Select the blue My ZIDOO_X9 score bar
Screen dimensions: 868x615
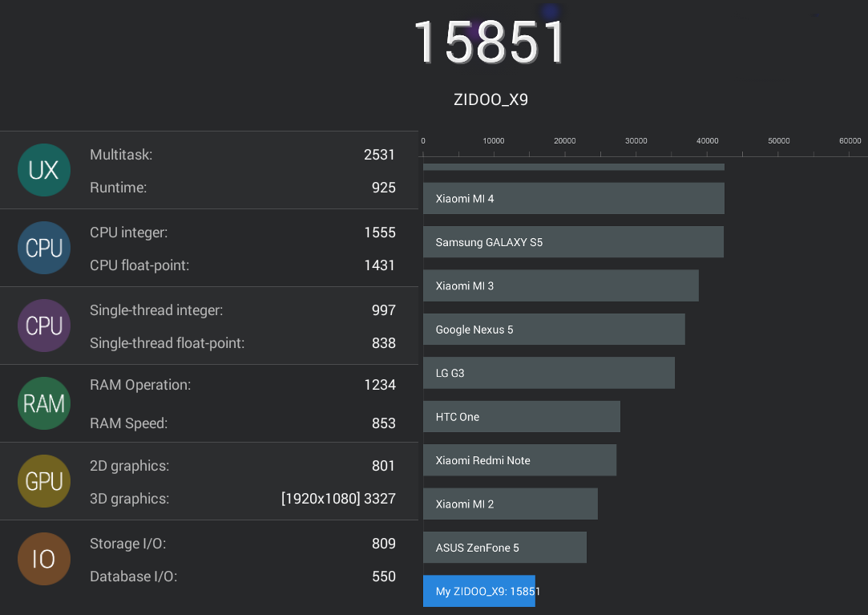[479, 591]
